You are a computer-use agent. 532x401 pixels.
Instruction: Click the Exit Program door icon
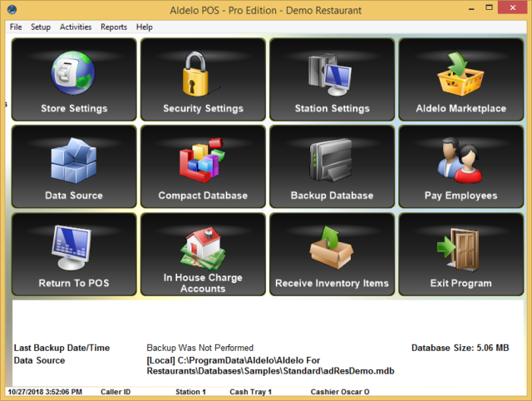[x=461, y=248]
